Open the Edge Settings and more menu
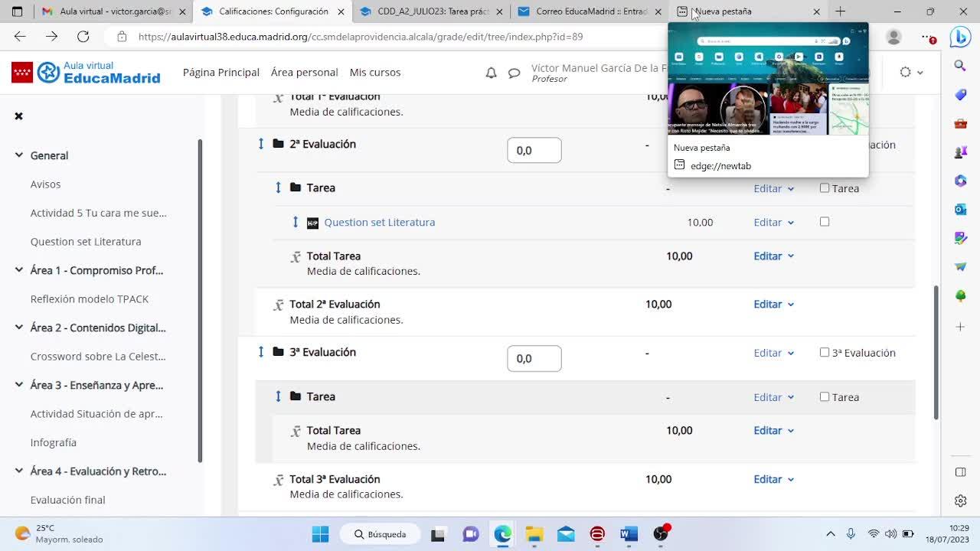The height and width of the screenshot is (551, 980). point(929,37)
